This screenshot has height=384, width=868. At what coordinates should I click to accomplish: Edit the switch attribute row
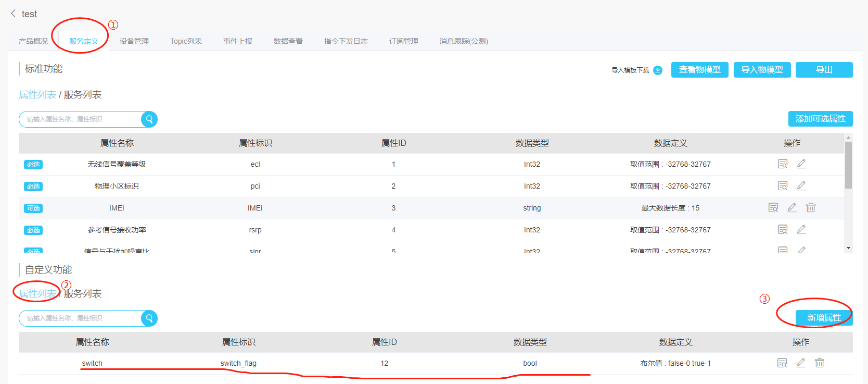[801, 363]
